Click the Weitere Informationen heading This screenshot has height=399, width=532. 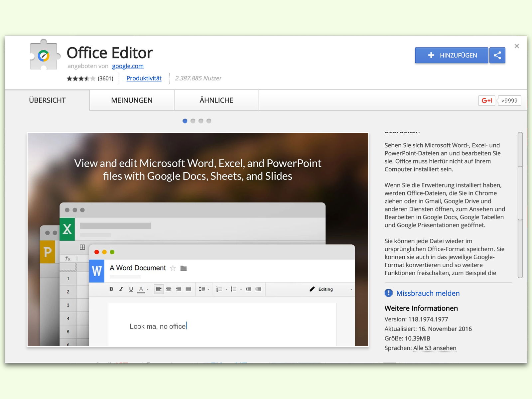point(421,308)
